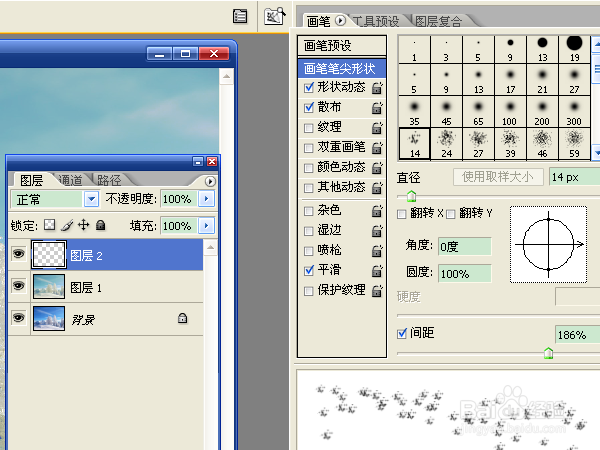Click lock icon beside Other Dynamics
Viewport: 600px width, 450px height.
(x=377, y=188)
